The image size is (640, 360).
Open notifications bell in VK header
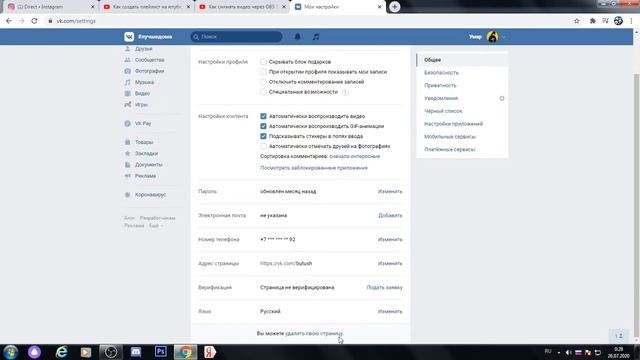(x=298, y=37)
